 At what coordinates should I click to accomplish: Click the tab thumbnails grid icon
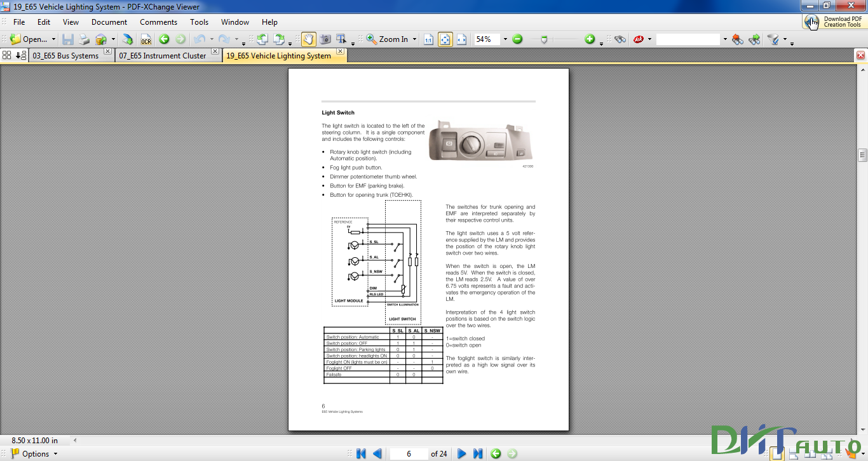(x=7, y=55)
